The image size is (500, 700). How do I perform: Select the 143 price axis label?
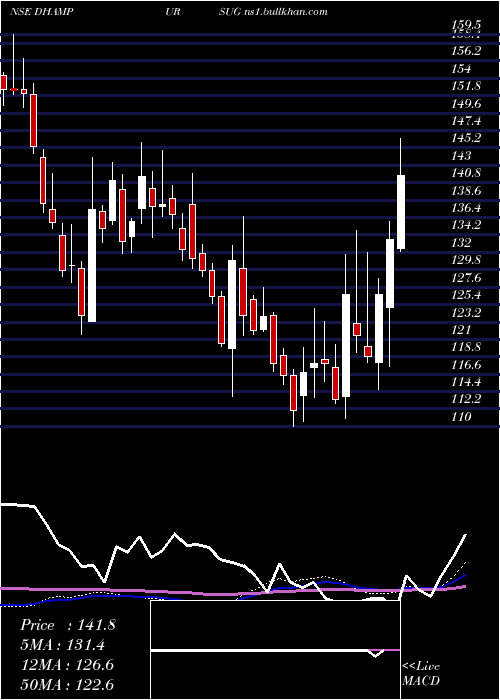461,156
